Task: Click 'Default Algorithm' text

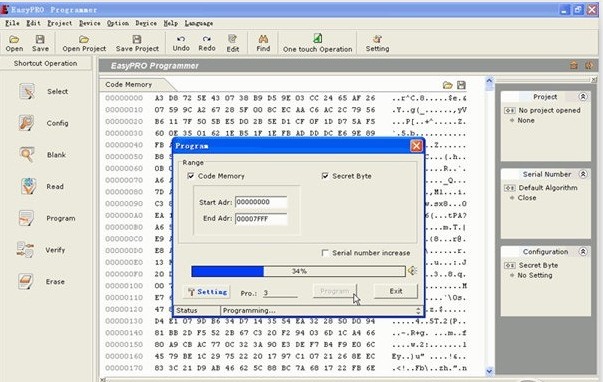Action: 548,188
